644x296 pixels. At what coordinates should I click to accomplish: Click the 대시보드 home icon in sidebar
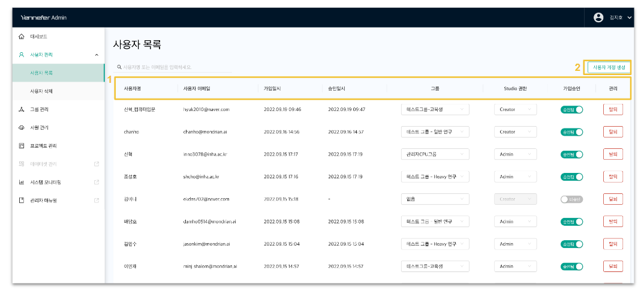(x=22, y=37)
